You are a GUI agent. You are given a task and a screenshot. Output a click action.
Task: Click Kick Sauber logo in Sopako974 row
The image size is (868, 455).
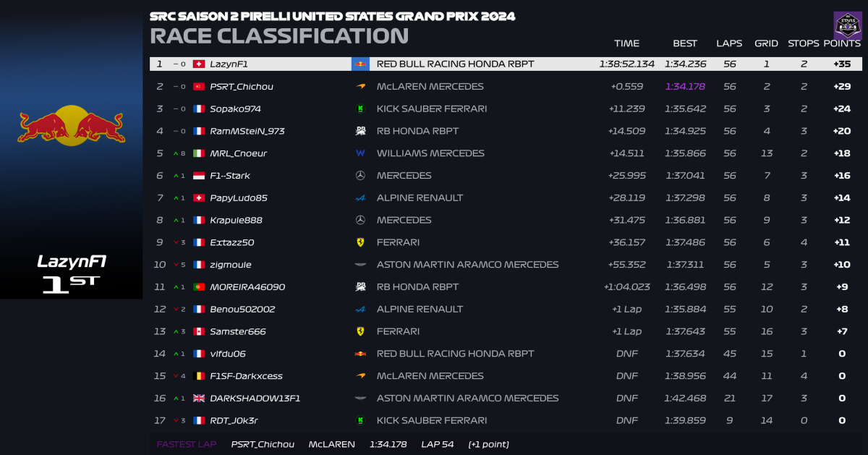(360, 109)
